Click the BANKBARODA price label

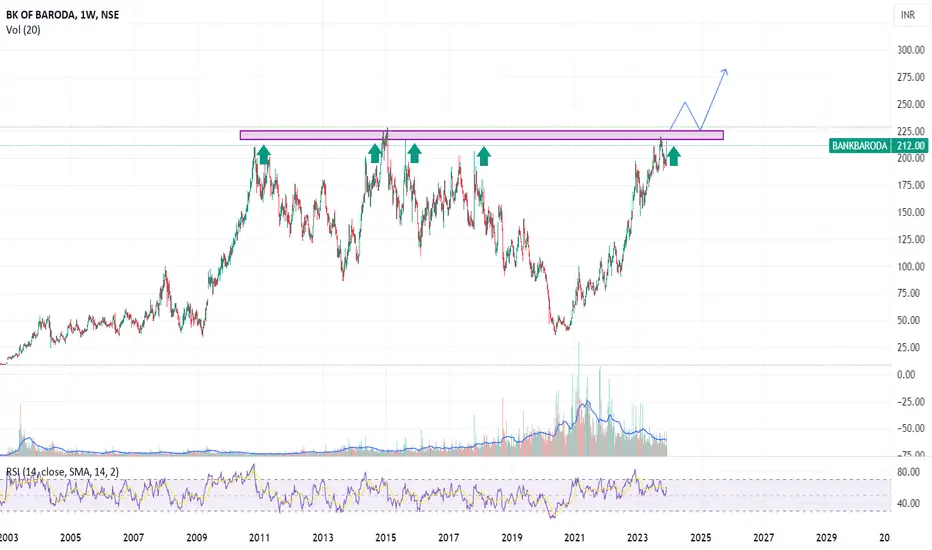[x=859, y=146]
